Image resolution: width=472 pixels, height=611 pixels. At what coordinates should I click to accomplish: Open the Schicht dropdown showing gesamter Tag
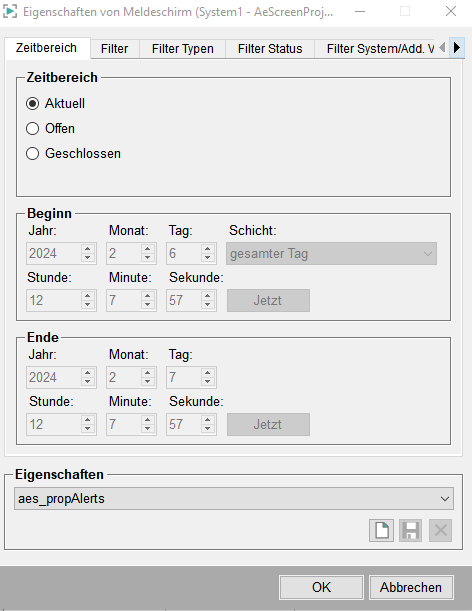pos(332,254)
